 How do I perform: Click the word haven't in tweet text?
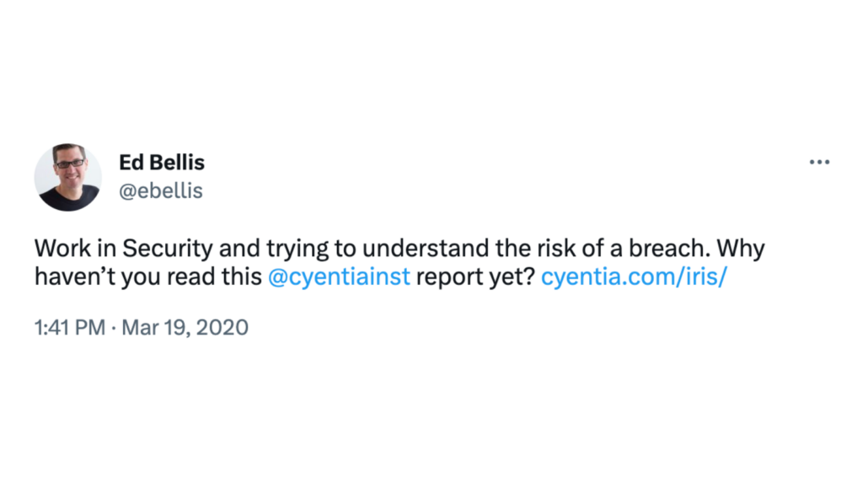pyautogui.click(x=75, y=276)
